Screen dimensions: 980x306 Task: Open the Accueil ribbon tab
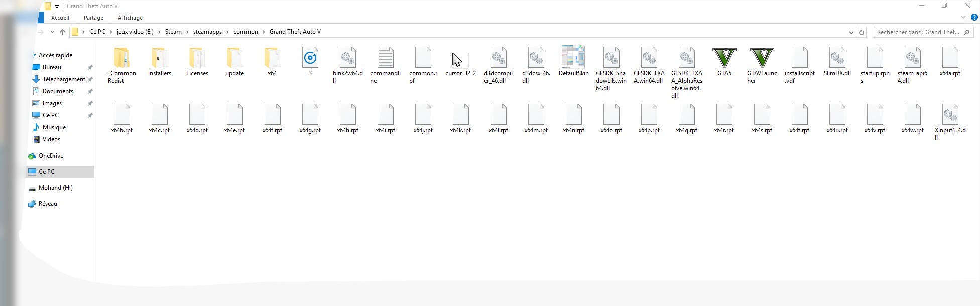(x=60, y=18)
